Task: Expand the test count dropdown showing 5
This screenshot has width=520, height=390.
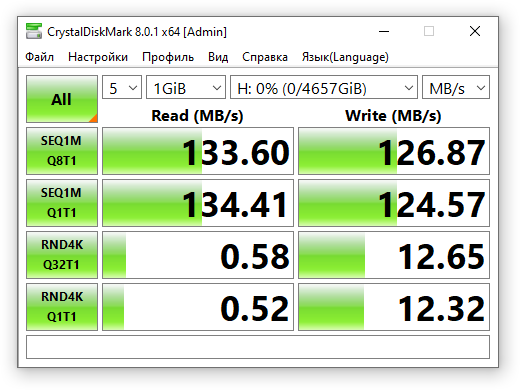Action: pyautogui.click(x=122, y=87)
